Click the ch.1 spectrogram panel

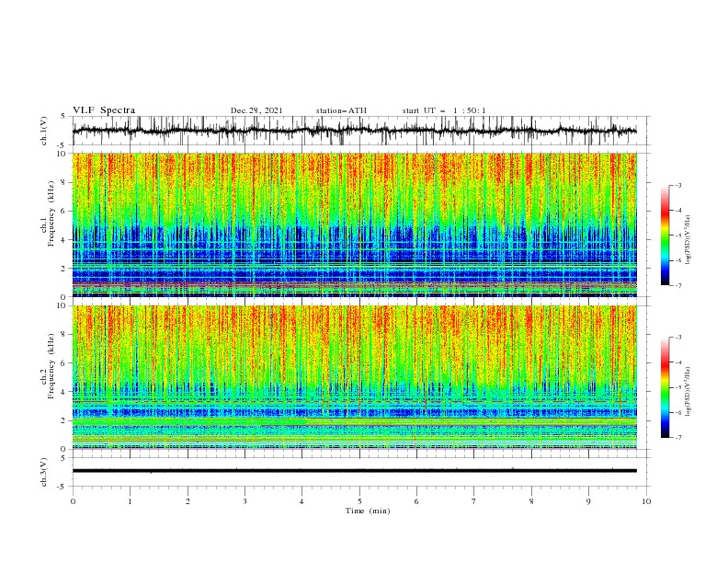point(355,224)
